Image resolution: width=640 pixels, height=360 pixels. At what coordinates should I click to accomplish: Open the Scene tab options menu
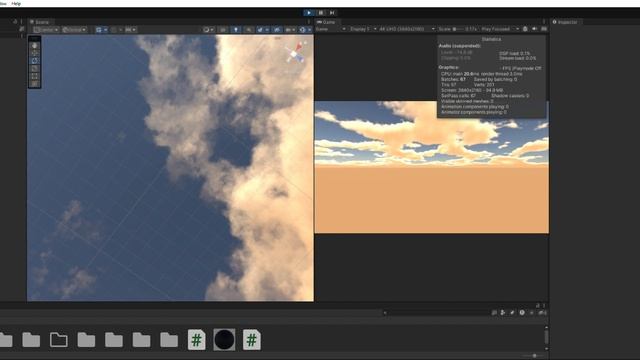tap(309, 22)
